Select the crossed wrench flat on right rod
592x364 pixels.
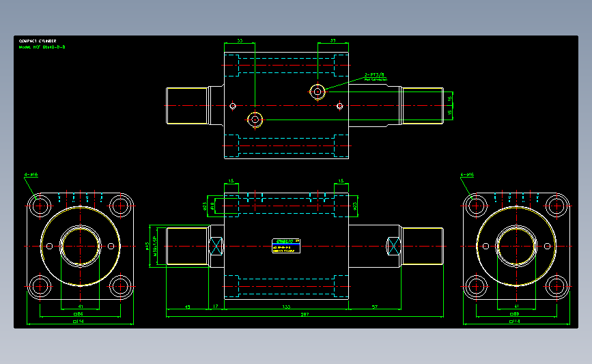394,246
